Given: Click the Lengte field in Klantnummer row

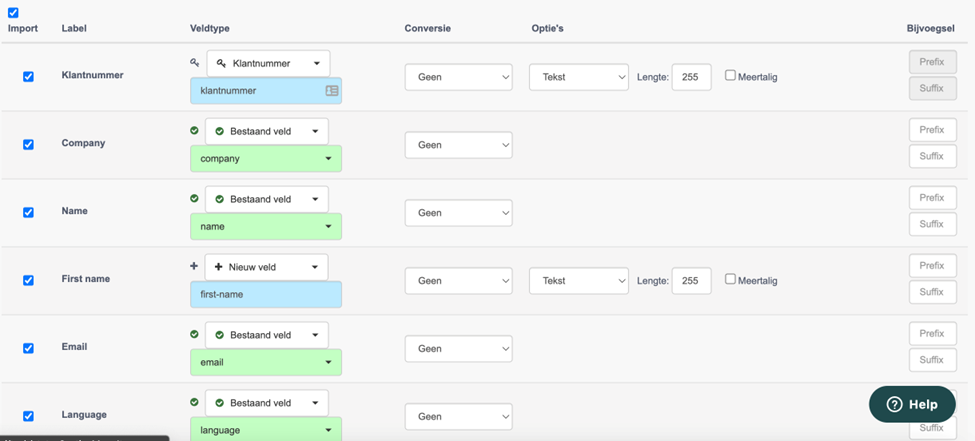Looking at the screenshot, I should [x=691, y=77].
